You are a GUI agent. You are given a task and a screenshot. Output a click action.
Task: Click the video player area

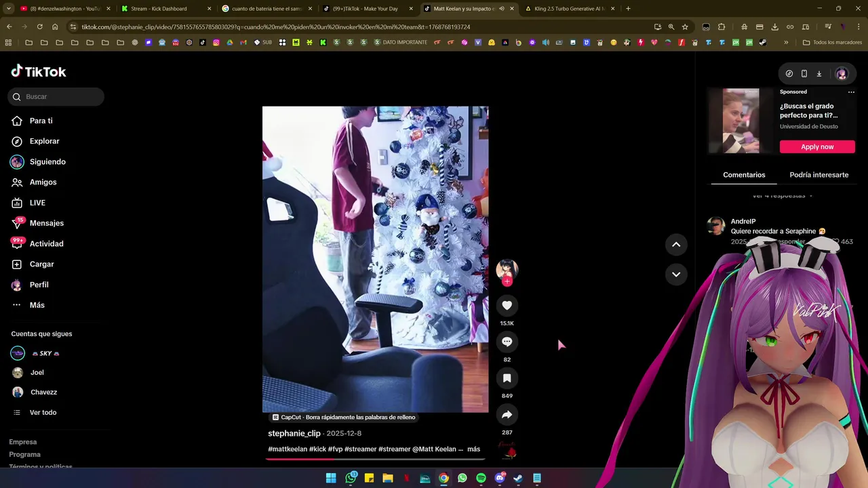pos(375,259)
